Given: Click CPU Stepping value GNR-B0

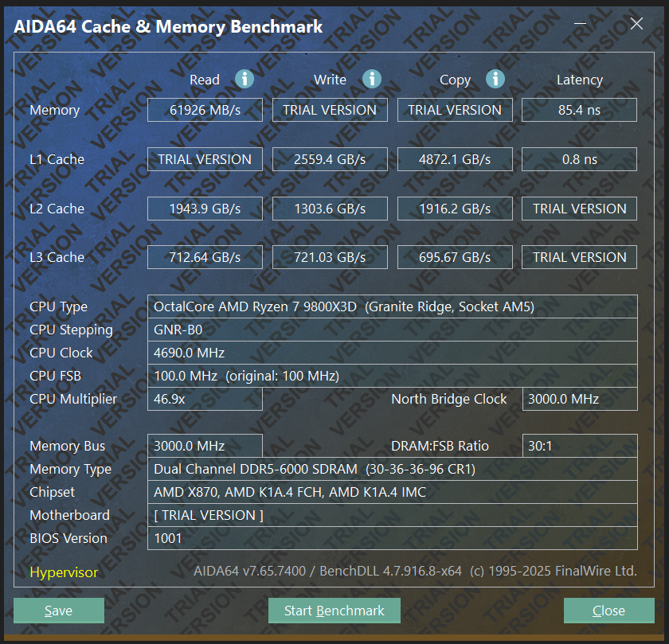Looking at the screenshot, I should (x=393, y=330).
